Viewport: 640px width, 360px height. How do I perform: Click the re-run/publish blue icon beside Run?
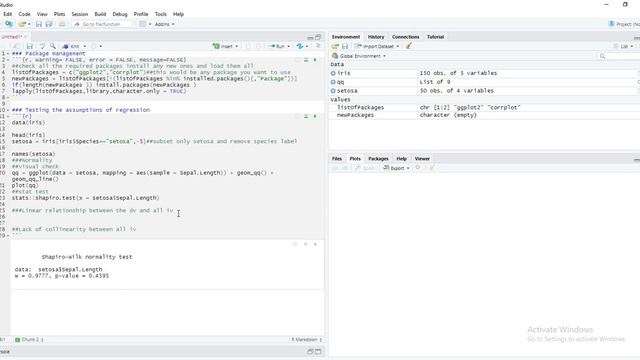(300, 46)
